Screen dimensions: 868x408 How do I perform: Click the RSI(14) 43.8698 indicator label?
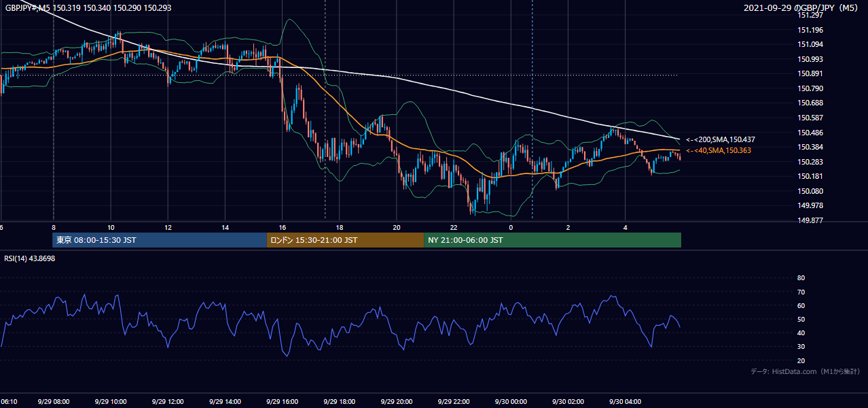coord(30,258)
